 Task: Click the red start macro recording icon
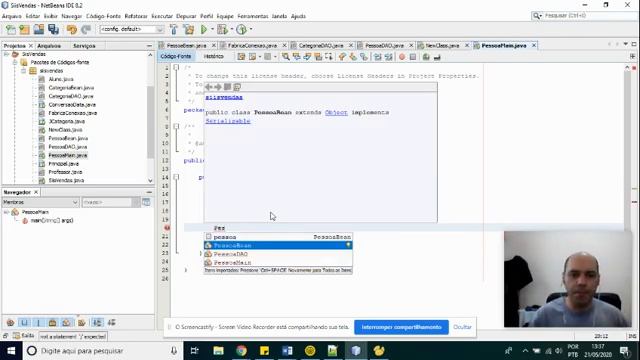point(402,57)
